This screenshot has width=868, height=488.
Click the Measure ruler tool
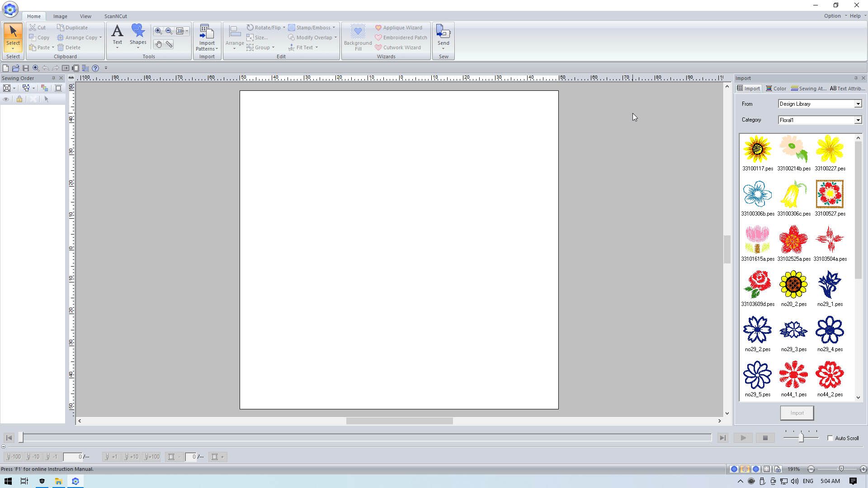click(169, 44)
